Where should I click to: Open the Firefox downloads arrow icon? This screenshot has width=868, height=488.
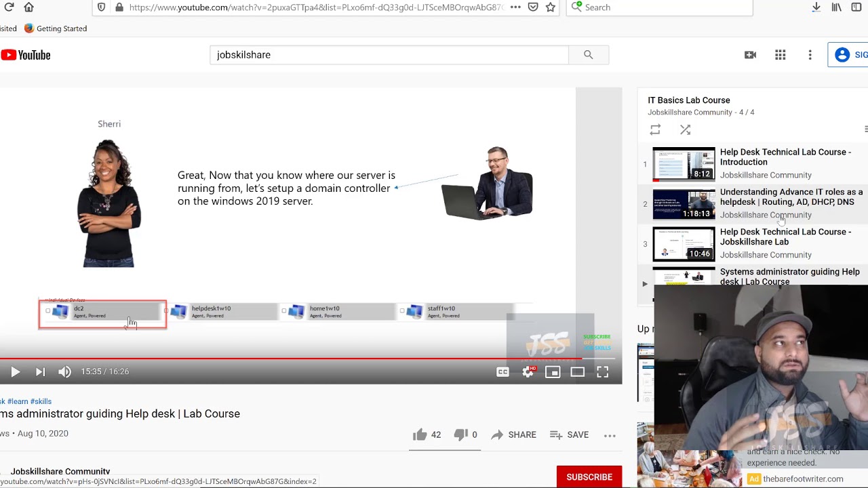816,7
